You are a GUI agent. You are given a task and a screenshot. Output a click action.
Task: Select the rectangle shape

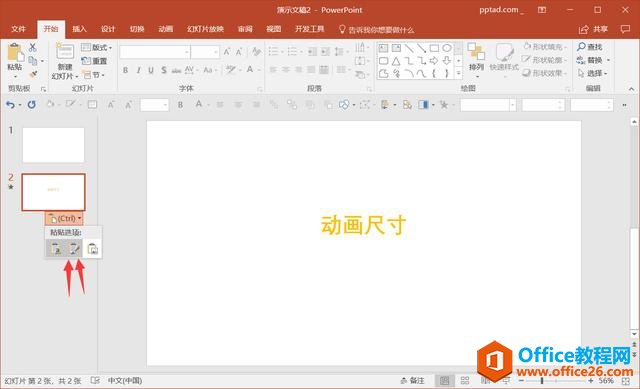click(x=434, y=49)
